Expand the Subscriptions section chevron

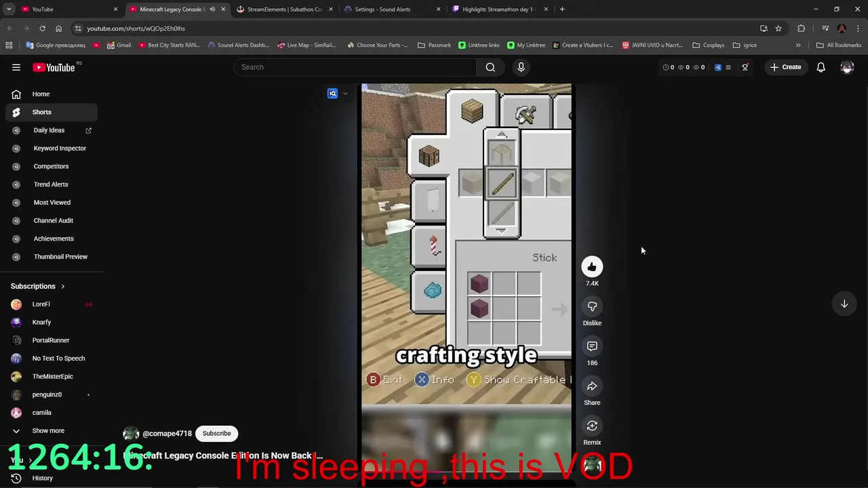63,286
